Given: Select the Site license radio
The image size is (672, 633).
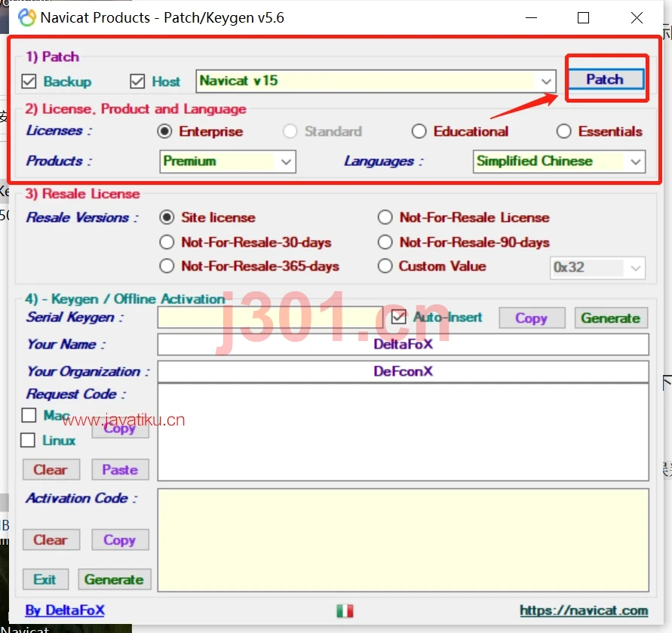Looking at the screenshot, I should (167, 217).
